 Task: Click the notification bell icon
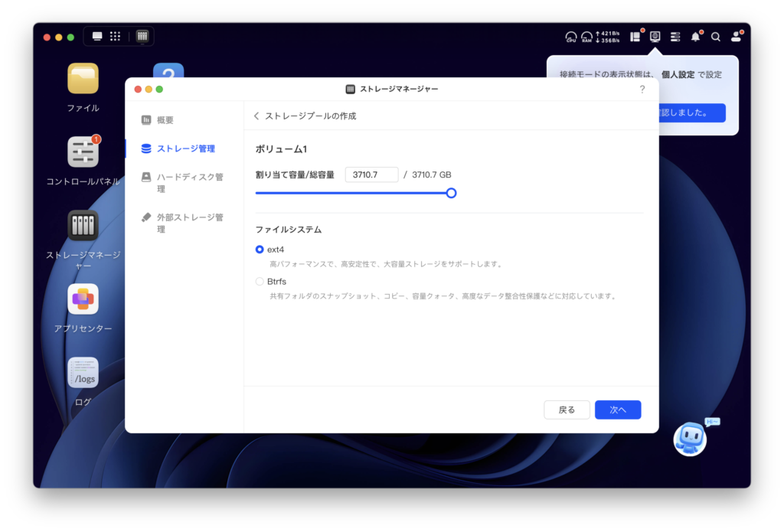click(x=695, y=37)
